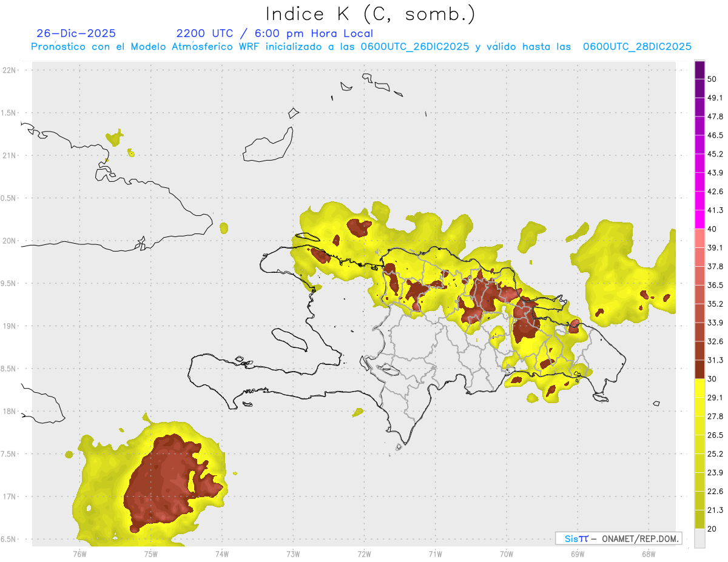Click legend value '41.3'

click(x=715, y=210)
